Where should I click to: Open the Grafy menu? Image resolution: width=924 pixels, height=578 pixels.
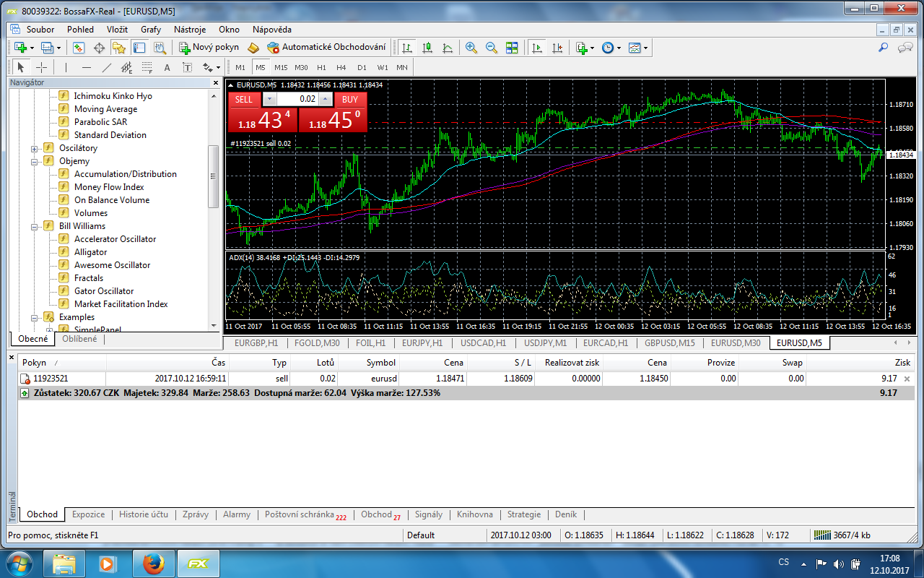151,30
